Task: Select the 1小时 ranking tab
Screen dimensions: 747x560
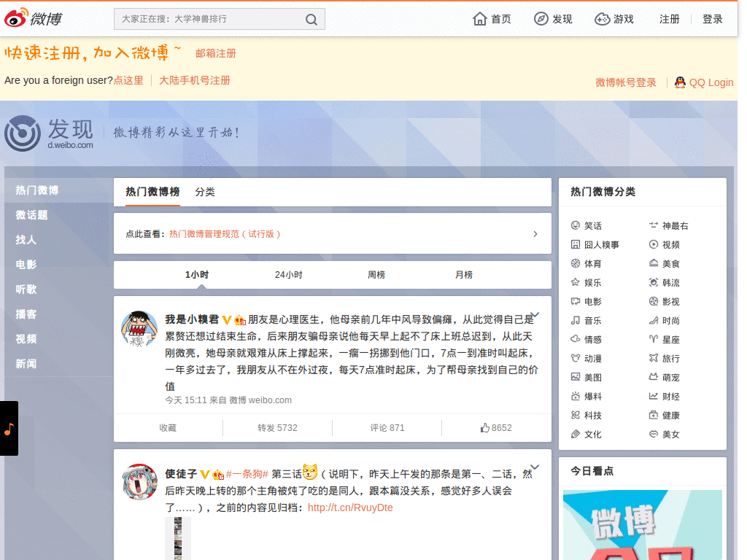Action: click(x=197, y=275)
